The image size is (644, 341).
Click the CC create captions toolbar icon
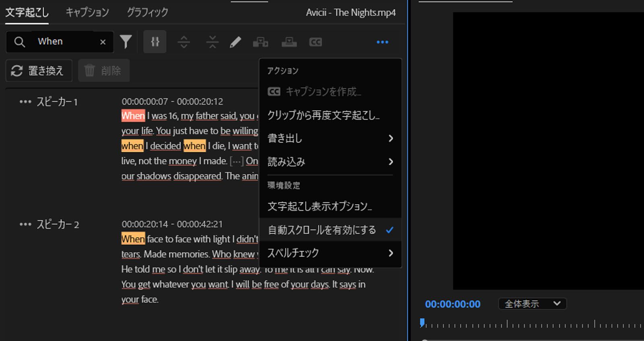click(x=316, y=42)
